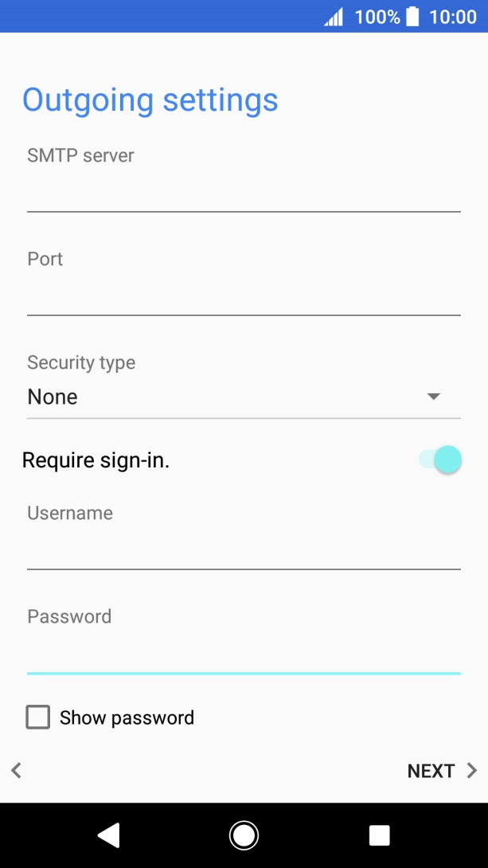Click into the Username field

click(x=244, y=551)
